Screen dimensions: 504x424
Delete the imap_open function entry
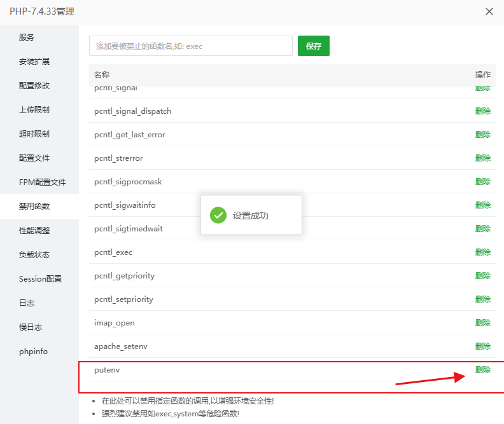click(x=483, y=323)
